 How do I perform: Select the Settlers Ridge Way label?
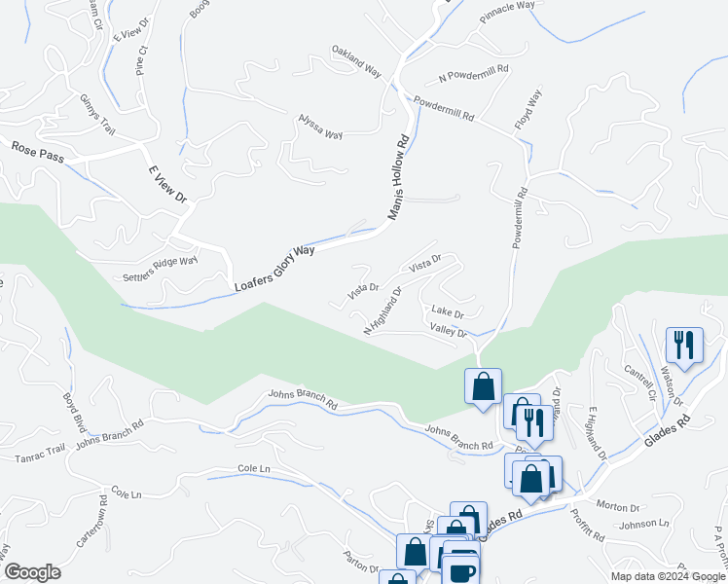point(161,269)
